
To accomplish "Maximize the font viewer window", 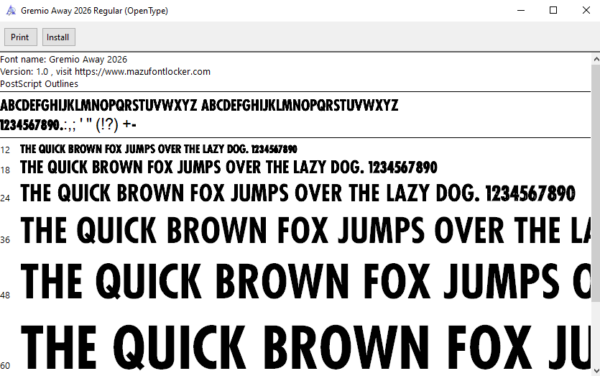I will 553,10.
